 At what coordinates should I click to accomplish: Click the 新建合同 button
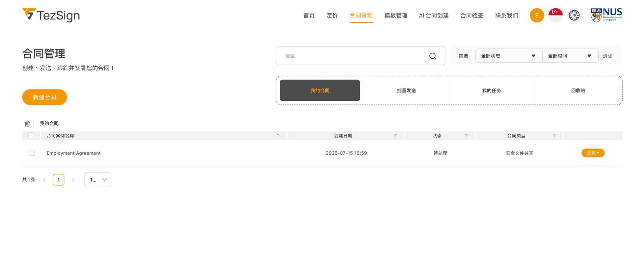click(x=45, y=97)
